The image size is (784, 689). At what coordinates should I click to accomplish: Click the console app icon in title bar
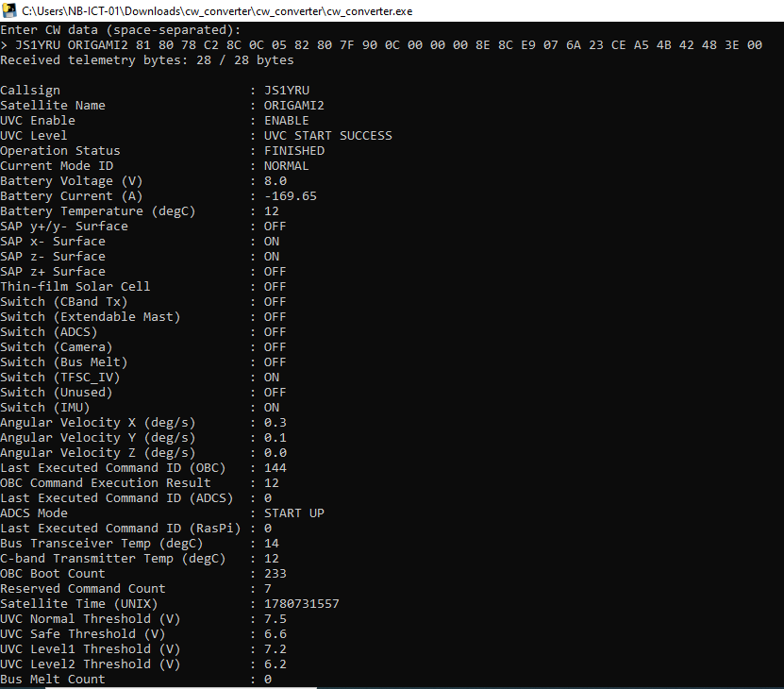[x=9, y=10]
